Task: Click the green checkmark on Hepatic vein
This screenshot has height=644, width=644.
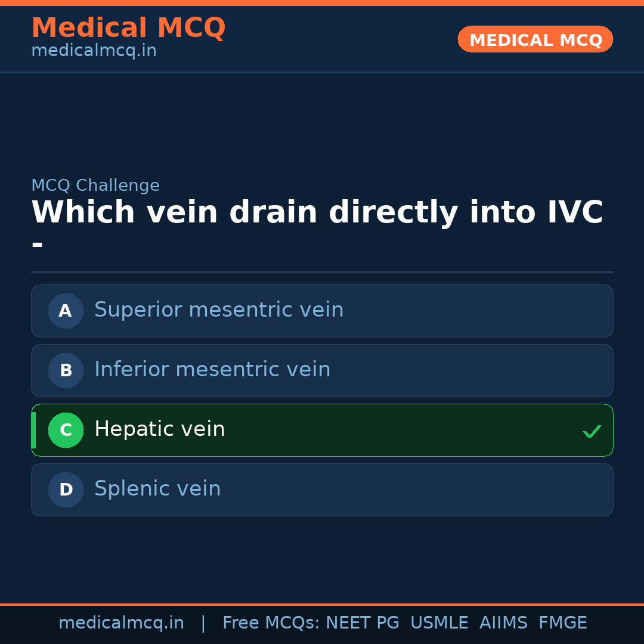Action: (x=592, y=431)
